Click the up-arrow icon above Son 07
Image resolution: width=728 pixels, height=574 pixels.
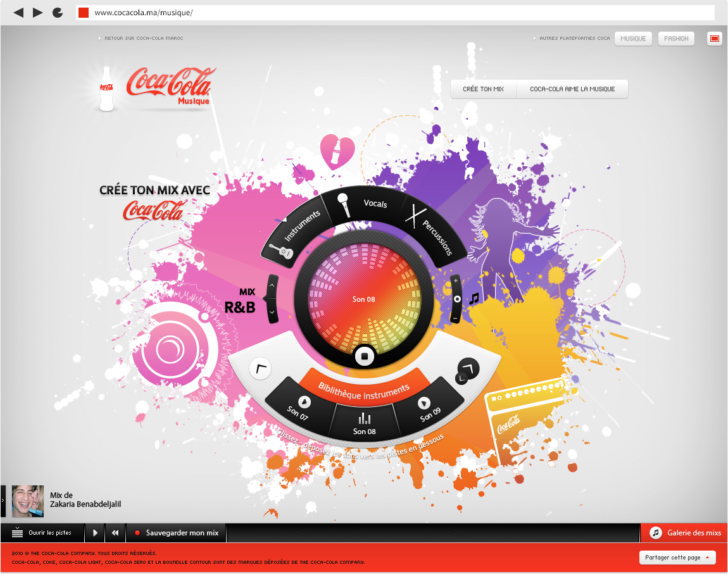pyautogui.click(x=304, y=401)
